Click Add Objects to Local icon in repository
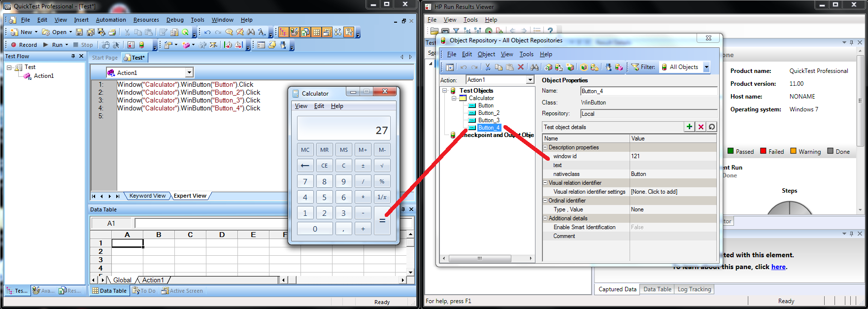Viewport: 868px width, 309px height. tap(548, 67)
